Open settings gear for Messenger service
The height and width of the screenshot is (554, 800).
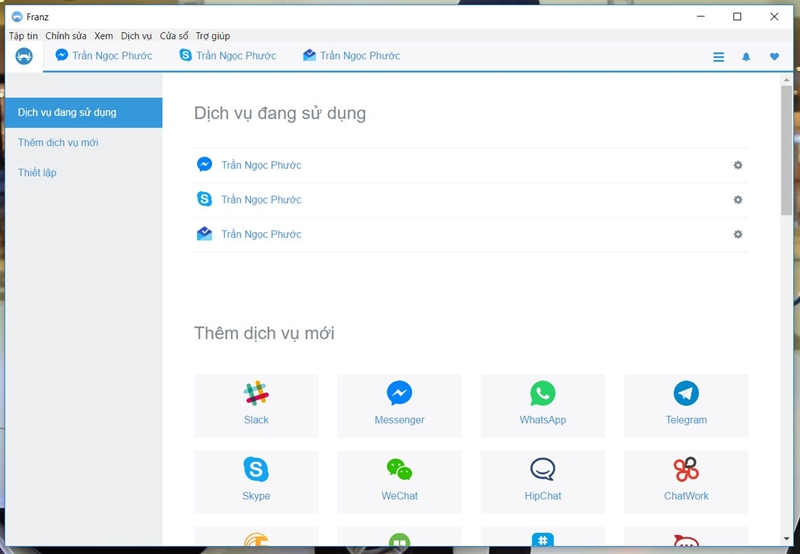coord(738,165)
